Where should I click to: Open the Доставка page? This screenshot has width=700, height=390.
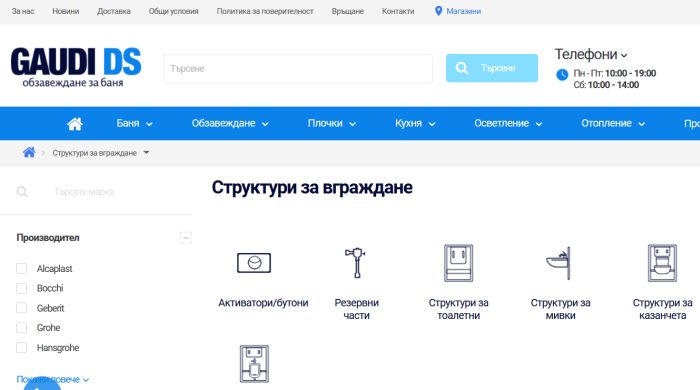114,11
